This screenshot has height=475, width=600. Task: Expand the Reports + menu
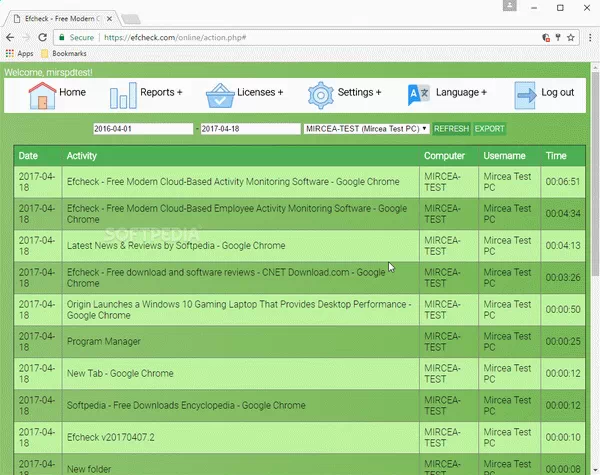click(x=161, y=93)
